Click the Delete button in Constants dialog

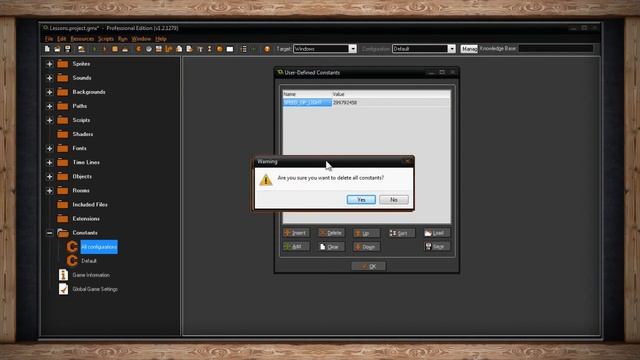coord(331,233)
